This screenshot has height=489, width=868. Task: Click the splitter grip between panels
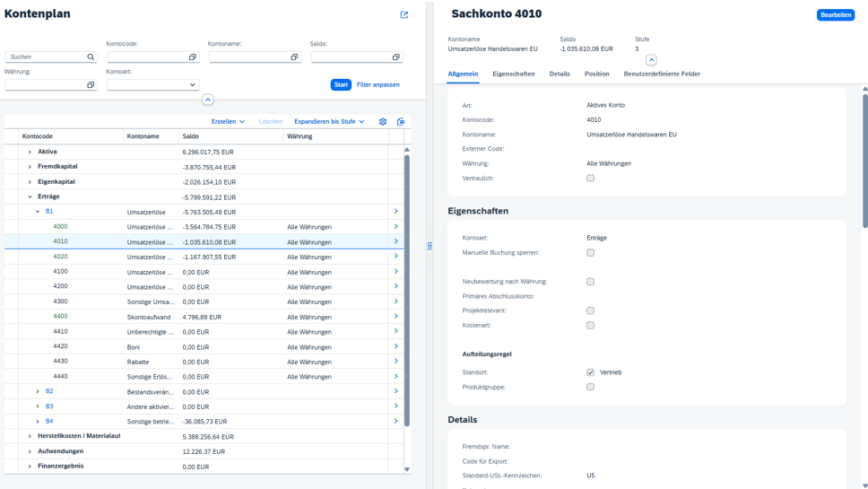pyautogui.click(x=430, y=246)
